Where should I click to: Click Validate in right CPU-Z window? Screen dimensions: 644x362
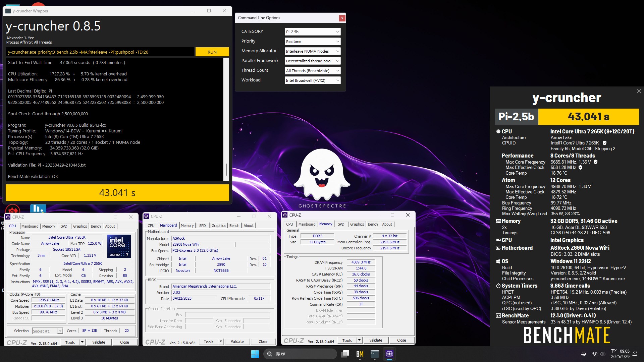[x=376, y=340]
